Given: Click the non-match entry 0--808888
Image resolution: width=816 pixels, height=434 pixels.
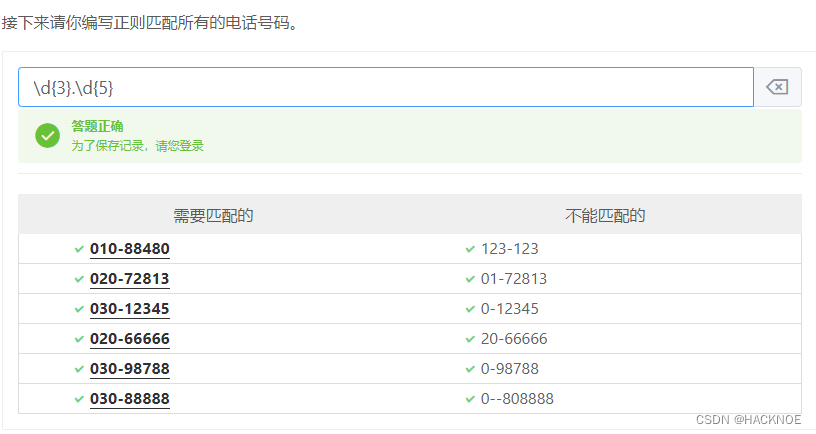Looking at the screenshot, I should (x=517, y=399).
